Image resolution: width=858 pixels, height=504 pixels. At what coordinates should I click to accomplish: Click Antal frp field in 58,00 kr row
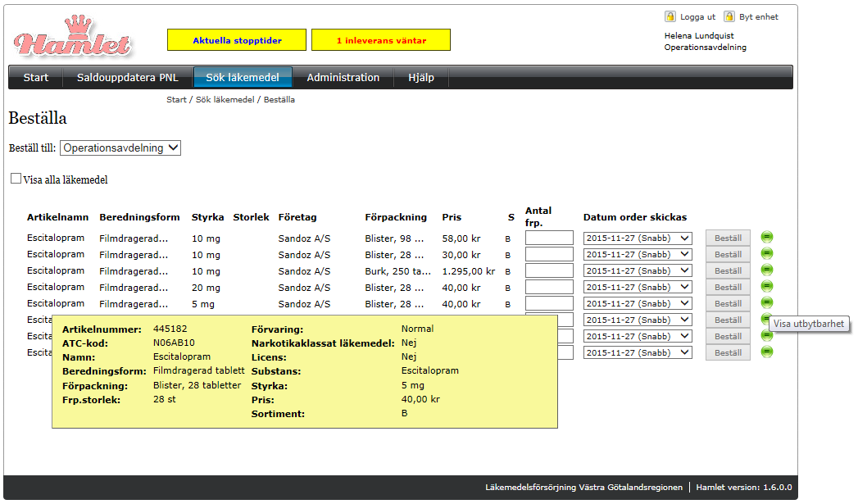coord(549,238)
